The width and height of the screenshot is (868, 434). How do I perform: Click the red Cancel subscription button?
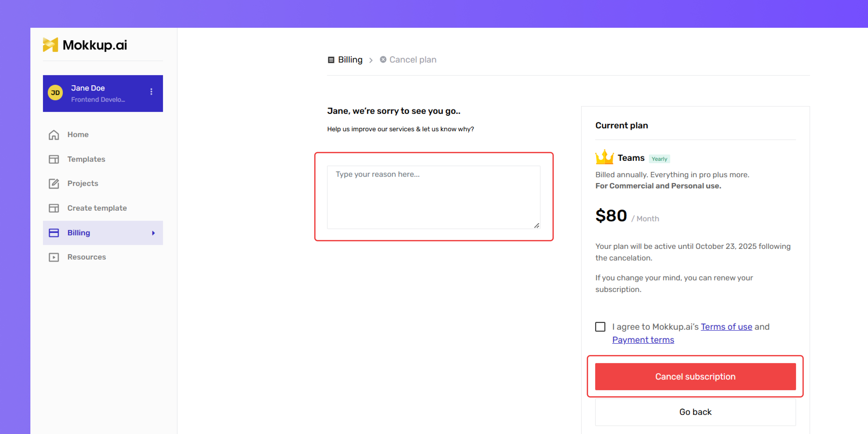(x=695, y=377)
